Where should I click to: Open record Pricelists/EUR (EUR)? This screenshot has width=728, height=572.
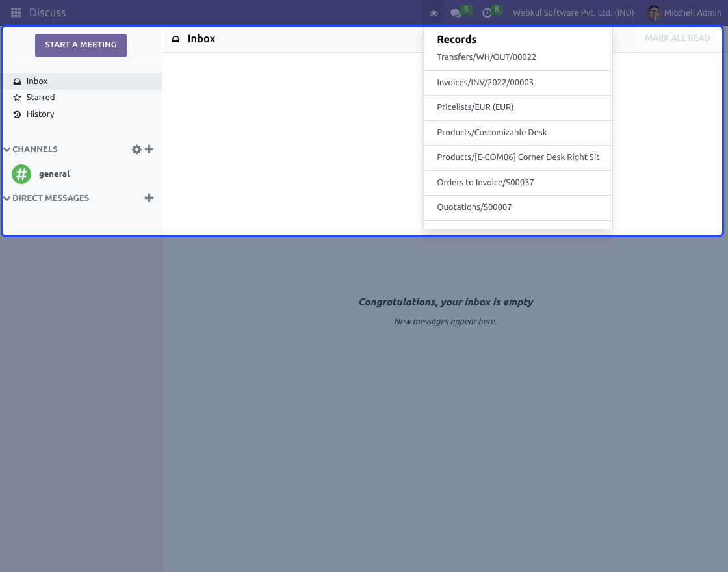(x=517, y=107)
